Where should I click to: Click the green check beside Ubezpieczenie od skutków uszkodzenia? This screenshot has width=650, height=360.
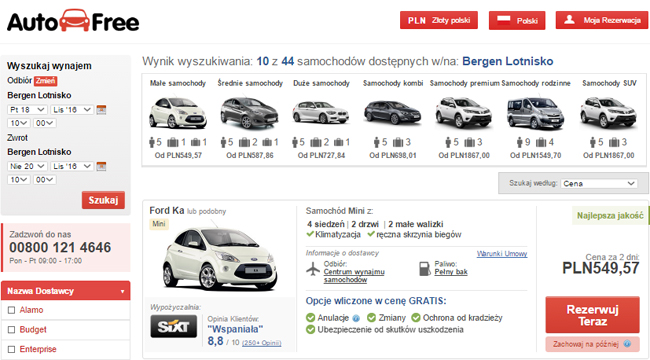310,330
